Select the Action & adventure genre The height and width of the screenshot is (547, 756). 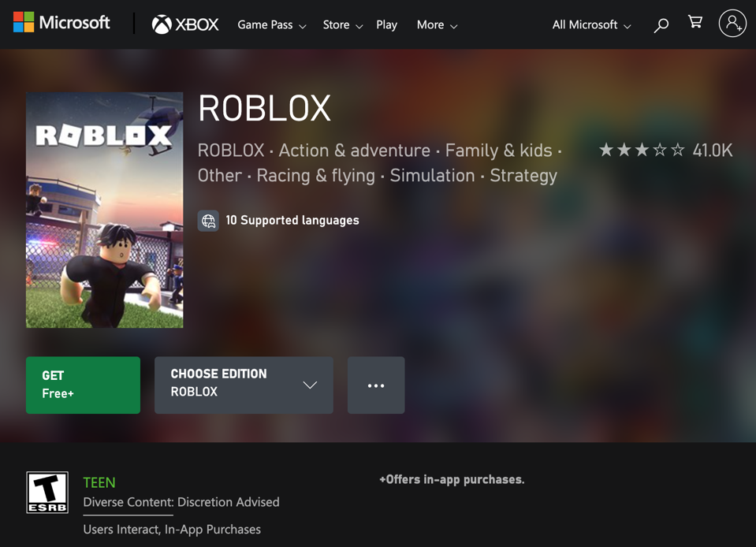pos(354,151)
